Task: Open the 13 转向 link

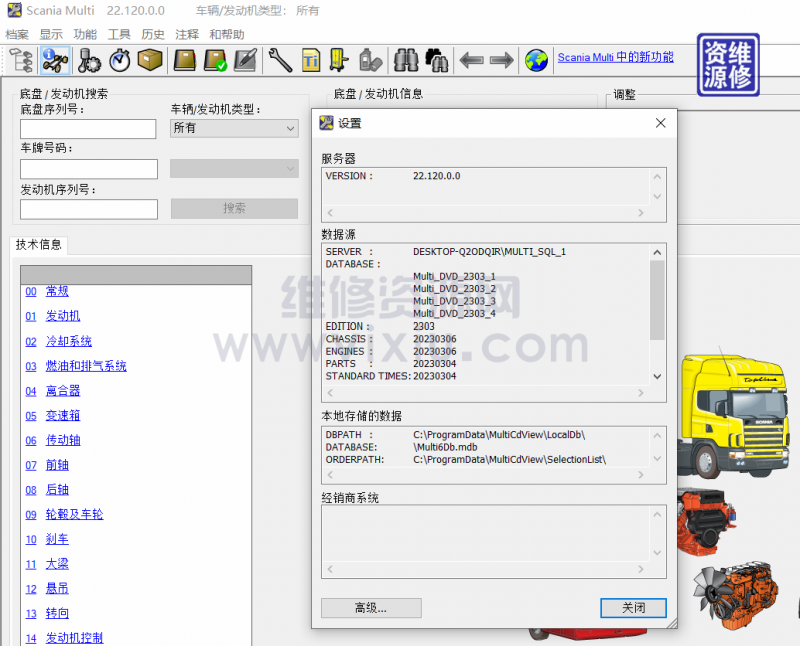Action: click(x=47, y=613)
